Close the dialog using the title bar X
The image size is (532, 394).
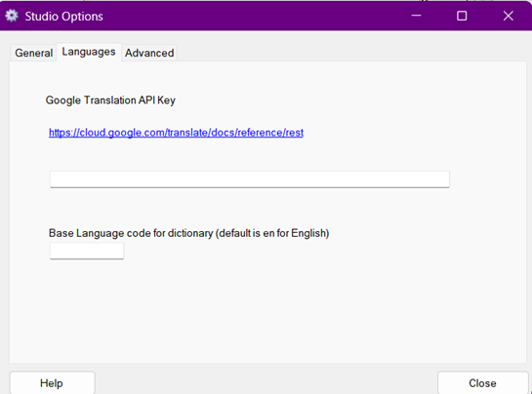tap(509, 16)
